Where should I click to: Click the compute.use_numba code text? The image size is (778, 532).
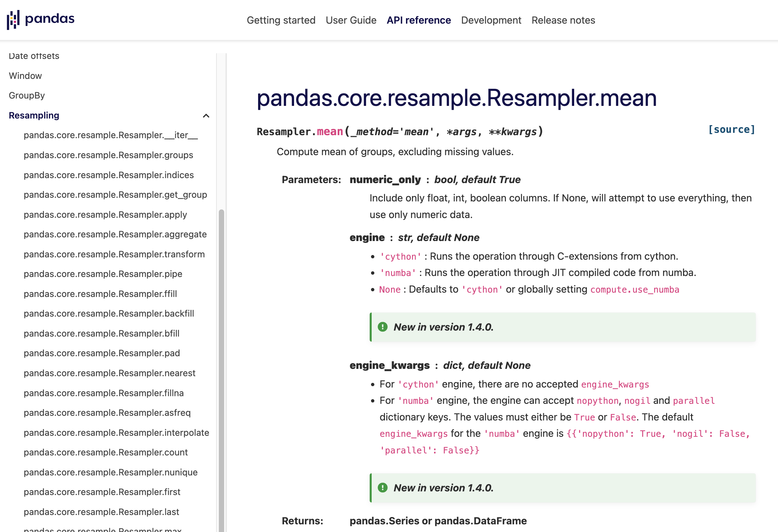coord(634,290)
